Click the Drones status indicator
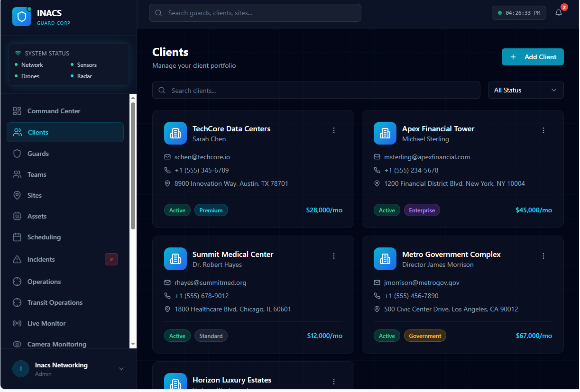 (x=27, y=76)
